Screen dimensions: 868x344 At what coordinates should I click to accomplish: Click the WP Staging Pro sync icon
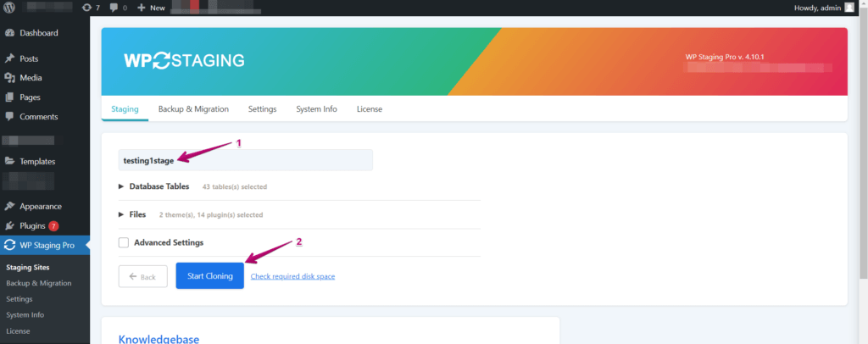[9, 245]
